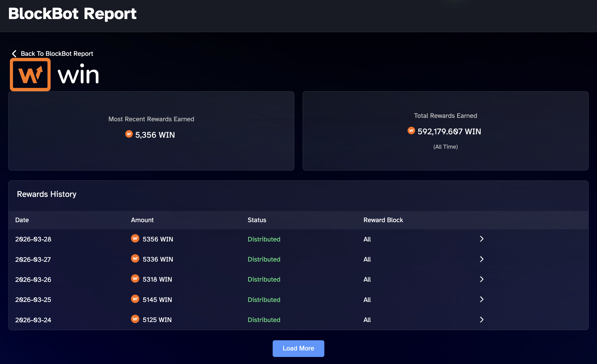Click the All reward block for 2026-03-27
Viewport: 597px width, 364px height.
(367, 259)
